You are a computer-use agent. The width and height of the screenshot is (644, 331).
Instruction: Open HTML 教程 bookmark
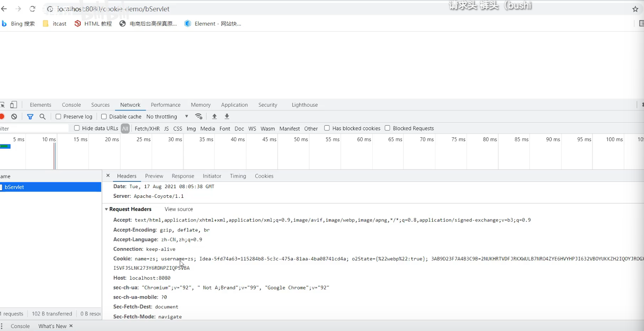[x=93, y=24]
